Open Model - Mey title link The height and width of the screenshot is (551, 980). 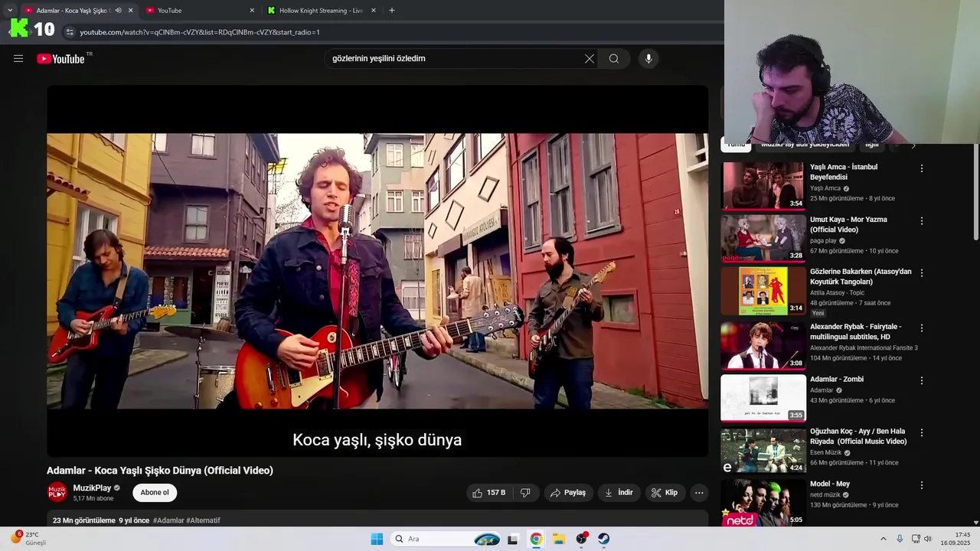[830, 484]
